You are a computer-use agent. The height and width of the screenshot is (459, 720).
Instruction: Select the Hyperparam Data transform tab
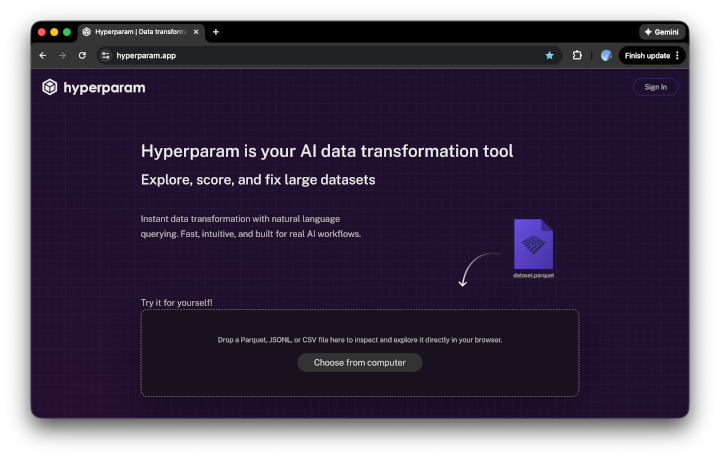(140, 32)
